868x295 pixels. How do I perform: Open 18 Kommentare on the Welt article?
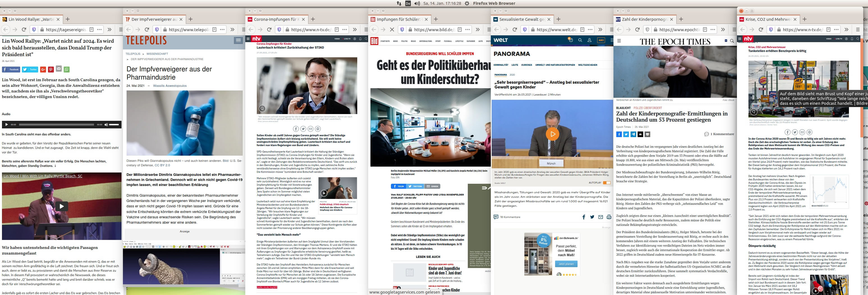507,217
